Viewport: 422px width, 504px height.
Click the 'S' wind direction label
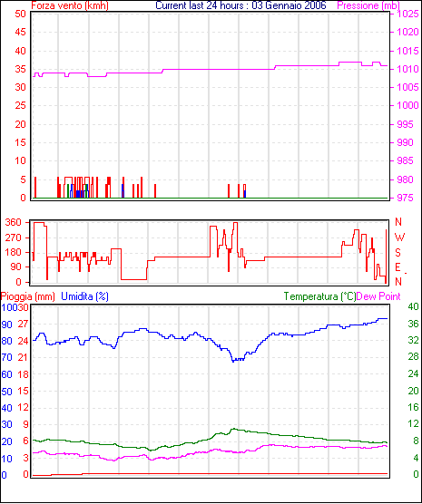click(397, 253)
